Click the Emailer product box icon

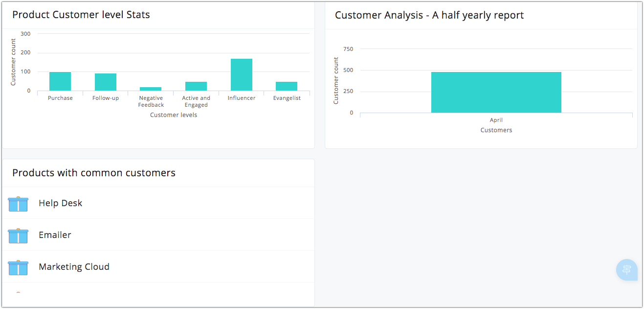click(x=18, y=236)
